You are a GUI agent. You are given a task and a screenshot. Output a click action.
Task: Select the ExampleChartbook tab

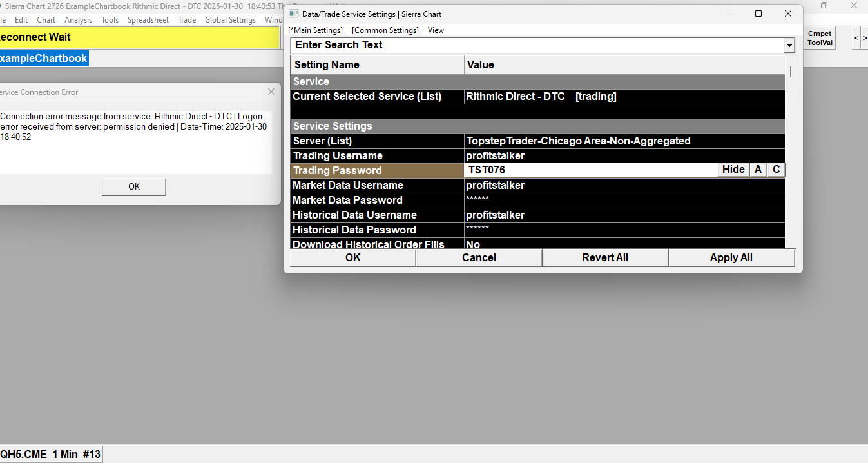pos(43,59)
